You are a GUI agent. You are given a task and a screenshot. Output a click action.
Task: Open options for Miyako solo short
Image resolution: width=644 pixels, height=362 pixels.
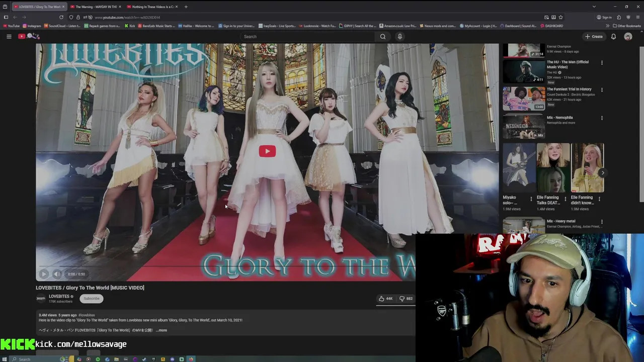(x=531, y=199)
